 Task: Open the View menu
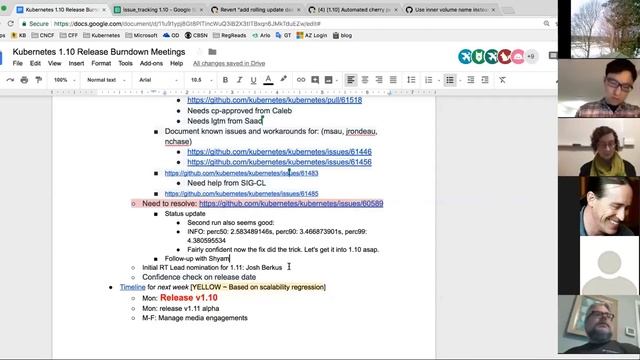pos(54,63)
